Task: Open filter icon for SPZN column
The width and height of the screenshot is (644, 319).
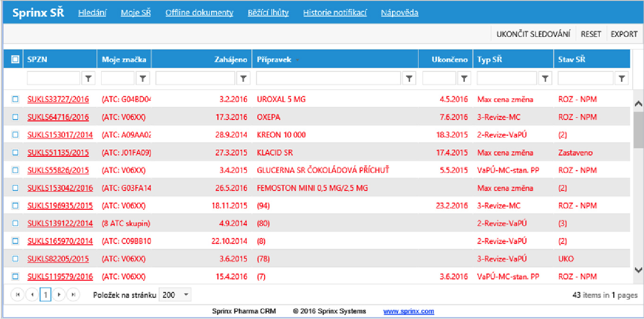Action: (x=88, y=79)
